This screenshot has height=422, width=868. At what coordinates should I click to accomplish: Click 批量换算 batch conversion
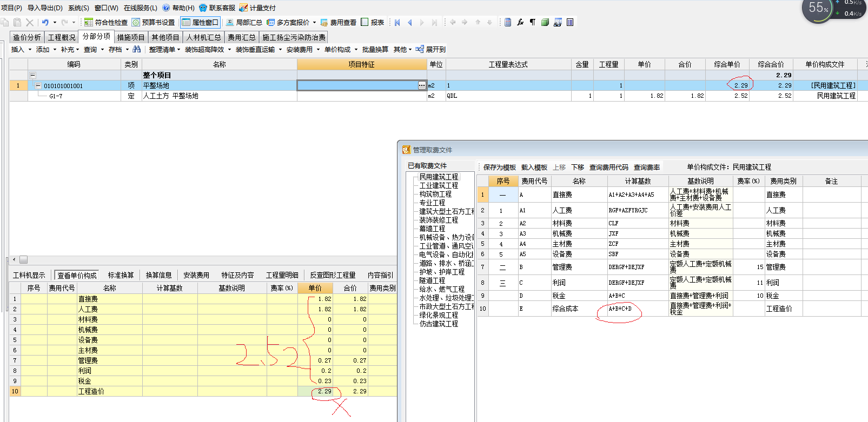coord(375,49)
